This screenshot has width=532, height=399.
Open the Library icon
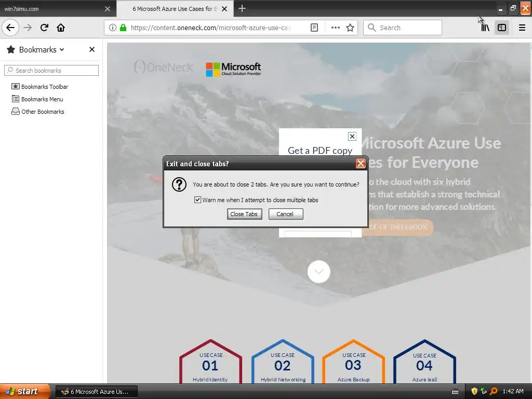pos(485,28)
